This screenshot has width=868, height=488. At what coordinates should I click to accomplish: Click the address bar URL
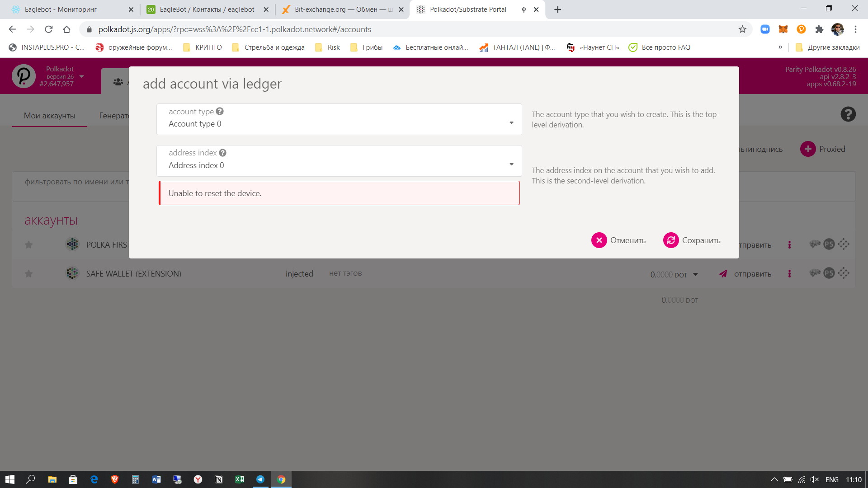235,29
